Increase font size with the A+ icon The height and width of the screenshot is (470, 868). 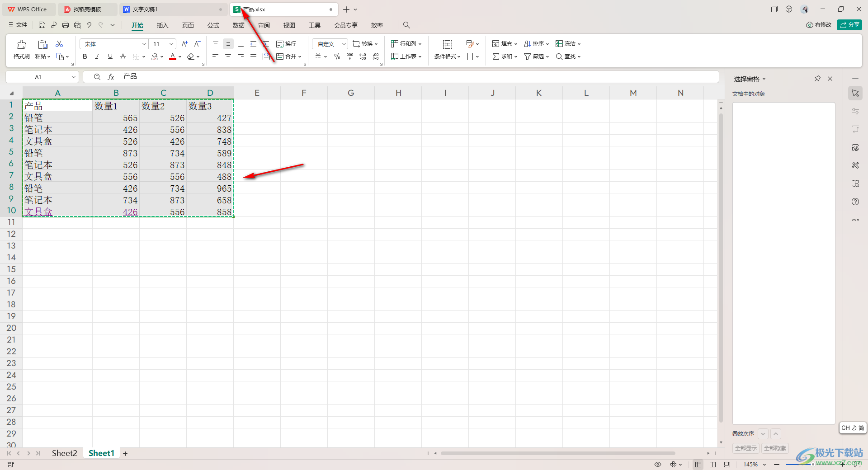pyautogui.click(x=184, y=44)
